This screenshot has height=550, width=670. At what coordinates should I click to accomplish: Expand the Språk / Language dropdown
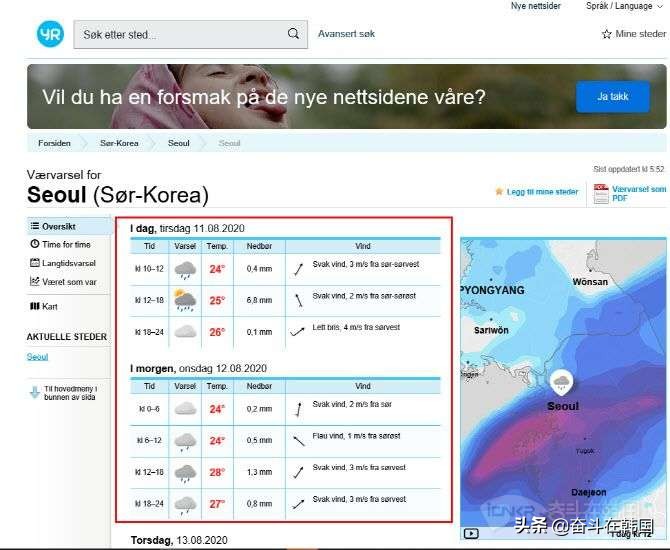[625, 6]
